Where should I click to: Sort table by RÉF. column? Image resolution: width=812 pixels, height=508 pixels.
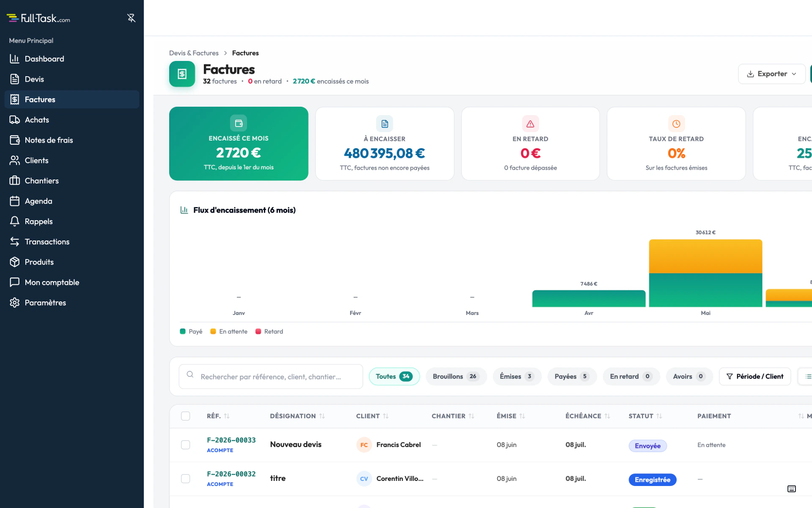pyautogui.click(x=218, y=416)
